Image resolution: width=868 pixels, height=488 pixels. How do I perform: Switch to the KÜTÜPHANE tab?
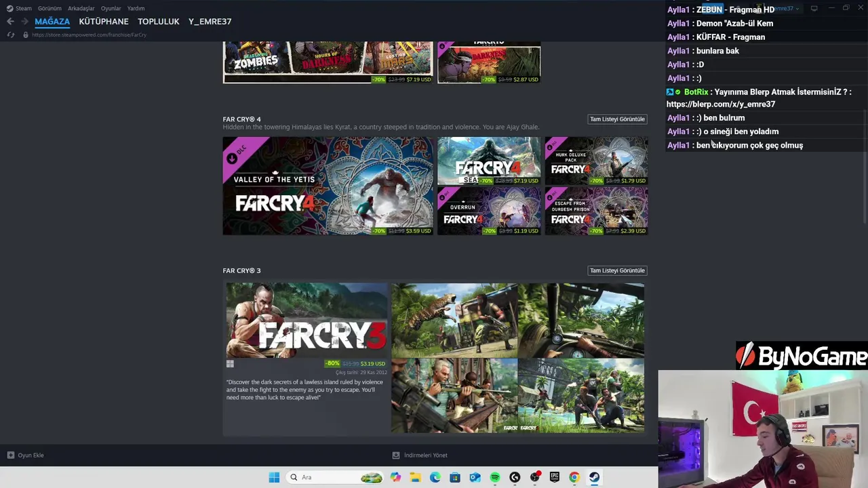[104, 22]
